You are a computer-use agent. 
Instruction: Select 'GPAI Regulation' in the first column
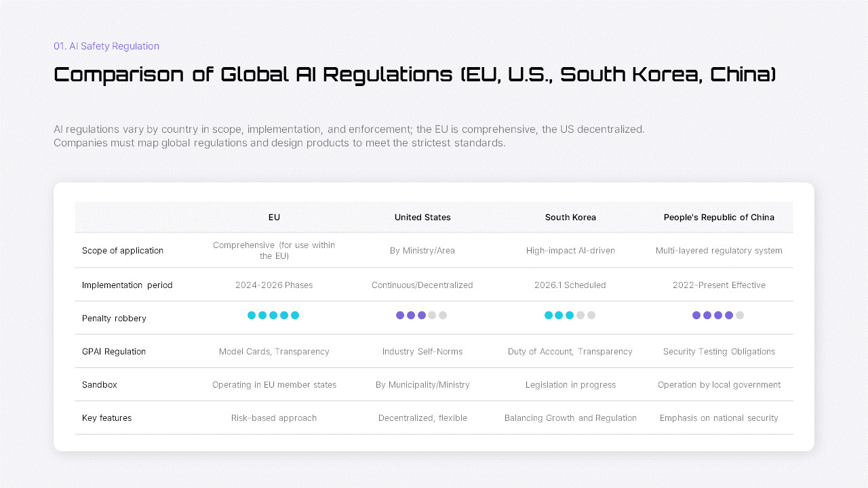pos(114,351)
